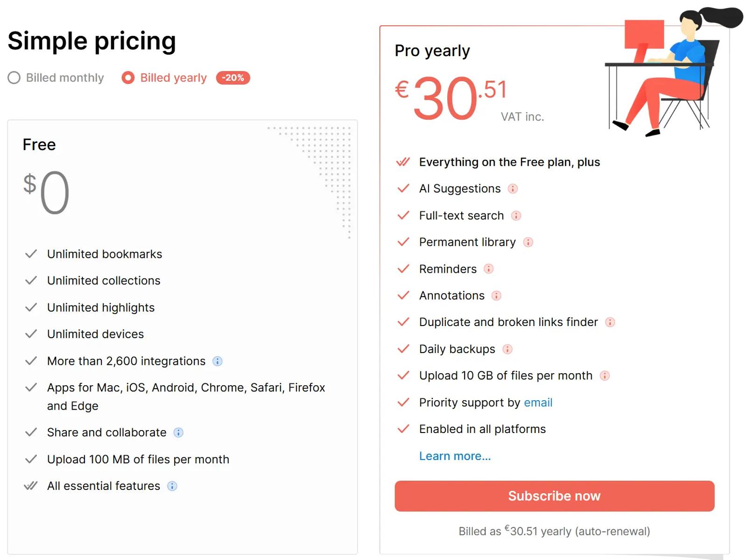
Task: Show info for Permanent library
Action: [528, 242]
